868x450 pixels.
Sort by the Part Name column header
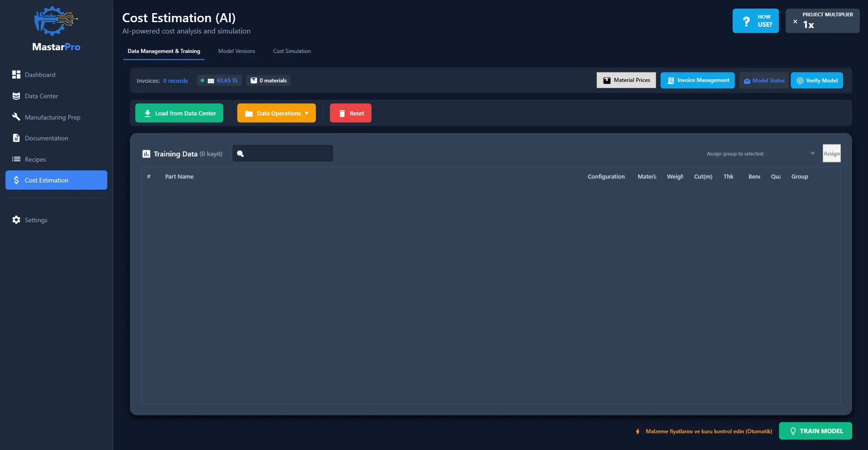179,177
